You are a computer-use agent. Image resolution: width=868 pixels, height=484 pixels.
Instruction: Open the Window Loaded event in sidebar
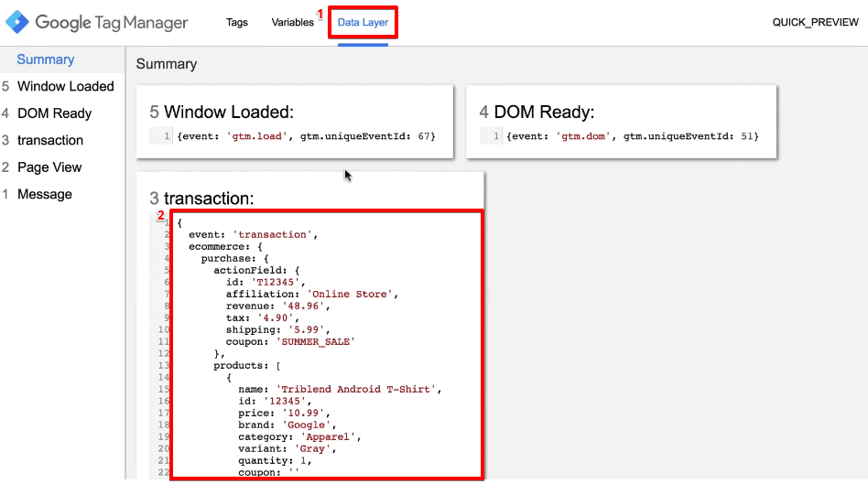(65, 86)
